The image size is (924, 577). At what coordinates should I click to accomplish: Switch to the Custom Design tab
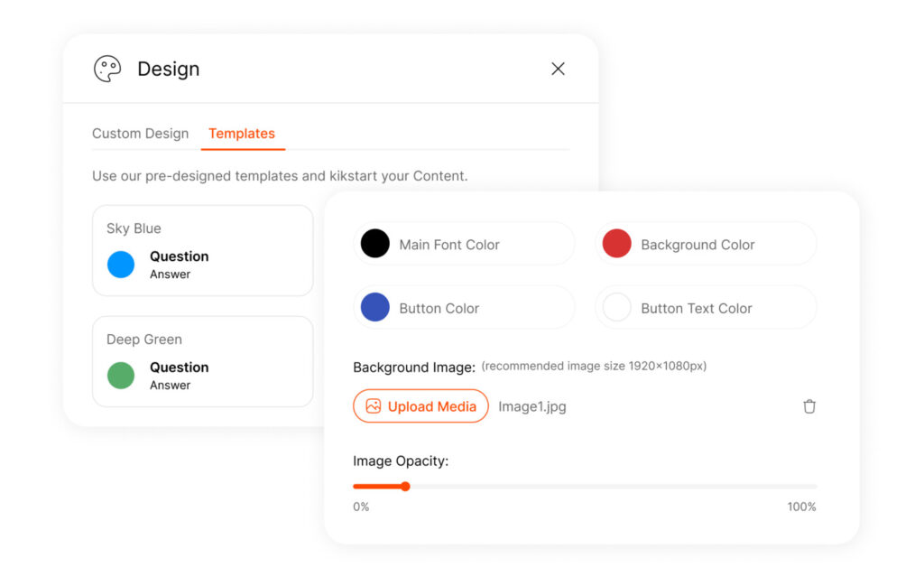click(141, 133)
